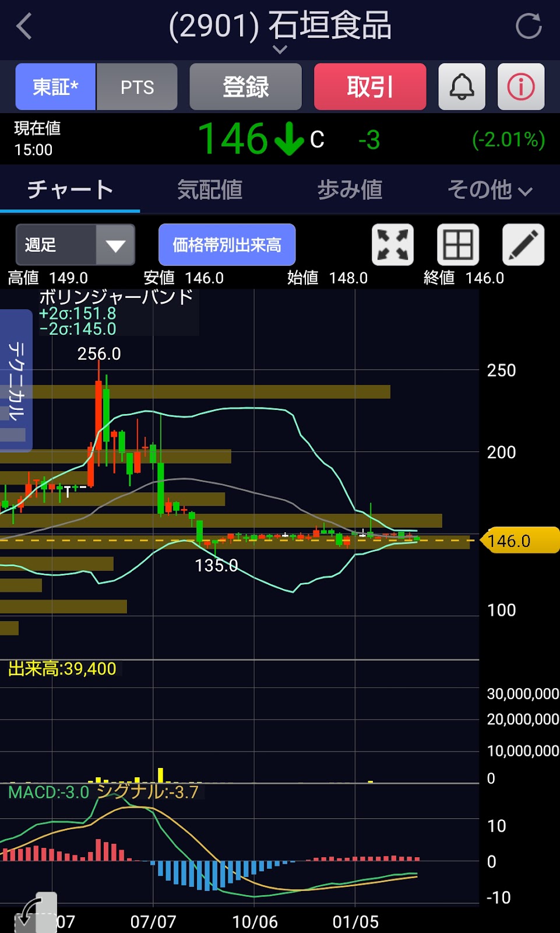Tap ボリンジャーバンド indicator label
This screenshot has height=933, width=560.
116,297
